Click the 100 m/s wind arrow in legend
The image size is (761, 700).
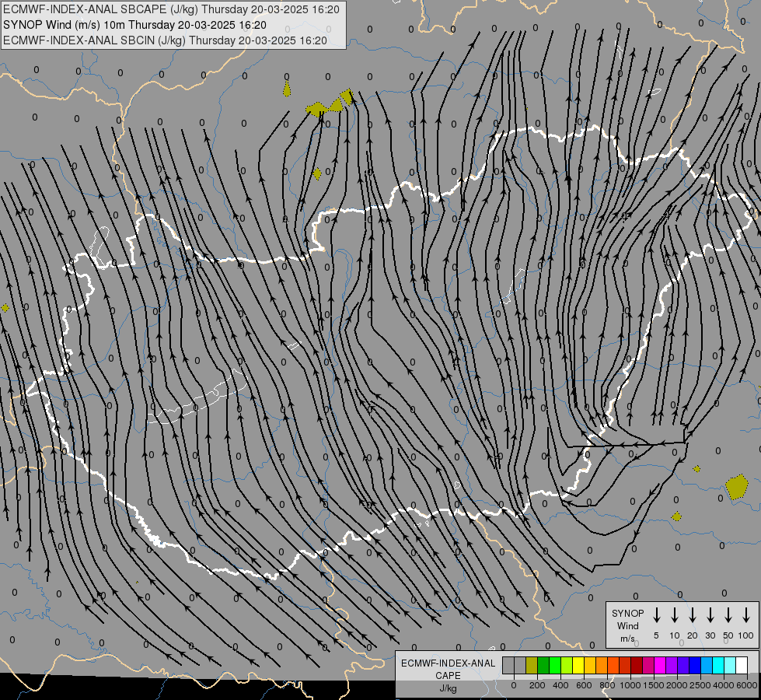click(746, 615)
